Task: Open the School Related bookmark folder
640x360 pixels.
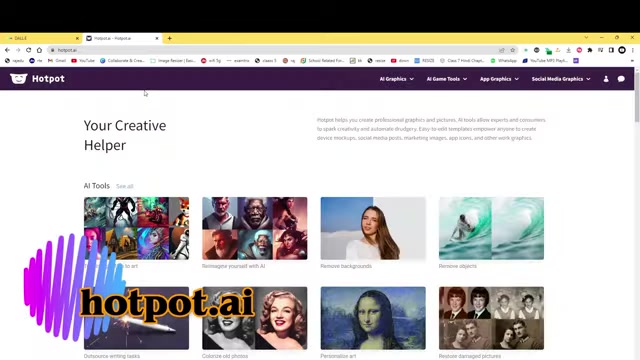Action: coord(322,60)
